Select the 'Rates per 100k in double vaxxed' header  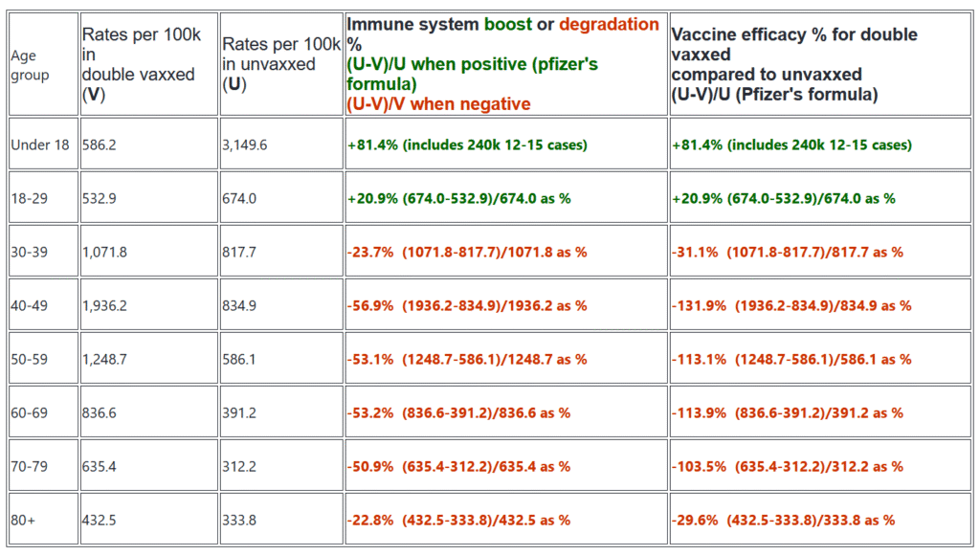pos(148,64)
